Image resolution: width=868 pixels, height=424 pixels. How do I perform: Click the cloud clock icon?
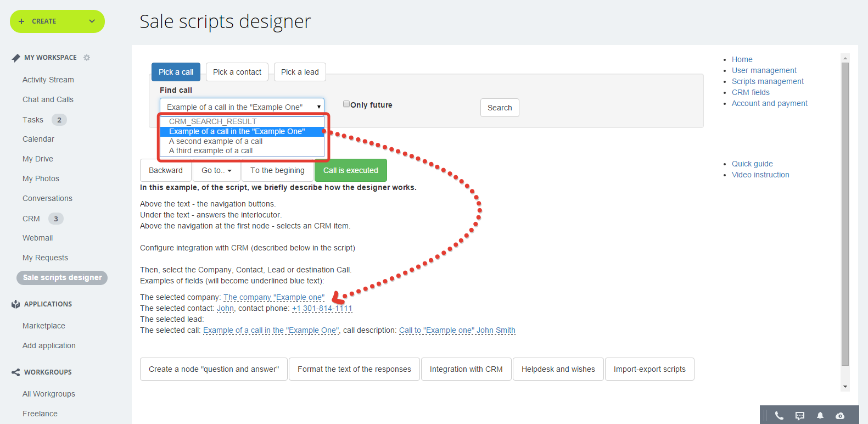pos(840,416)
